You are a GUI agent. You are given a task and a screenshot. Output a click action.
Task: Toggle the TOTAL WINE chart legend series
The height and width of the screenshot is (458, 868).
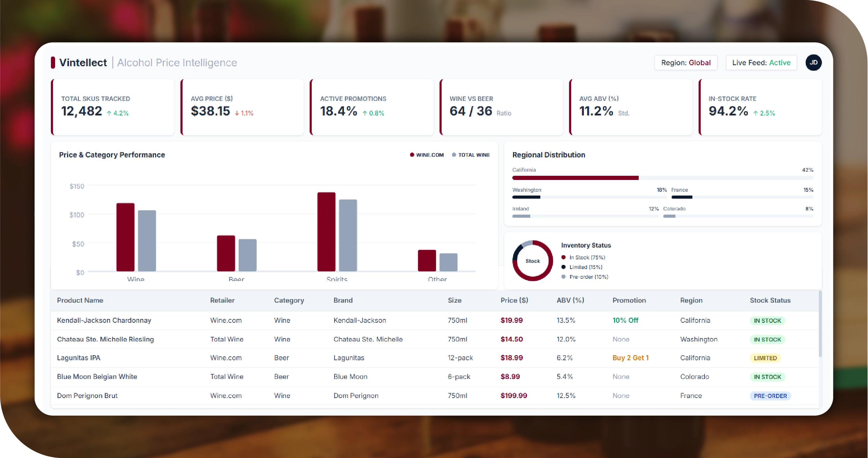coord(471,155)
